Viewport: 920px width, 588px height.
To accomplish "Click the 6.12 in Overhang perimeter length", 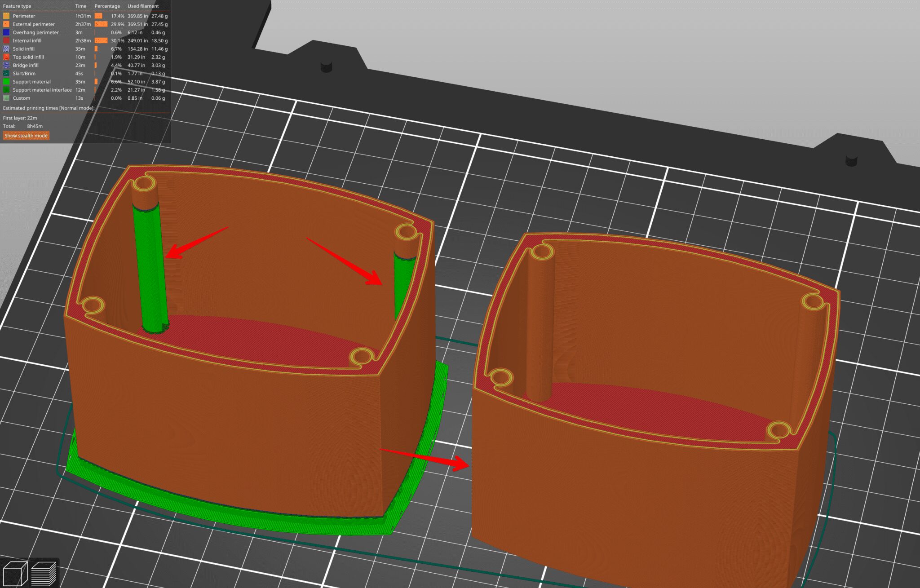I will [135, 32].
